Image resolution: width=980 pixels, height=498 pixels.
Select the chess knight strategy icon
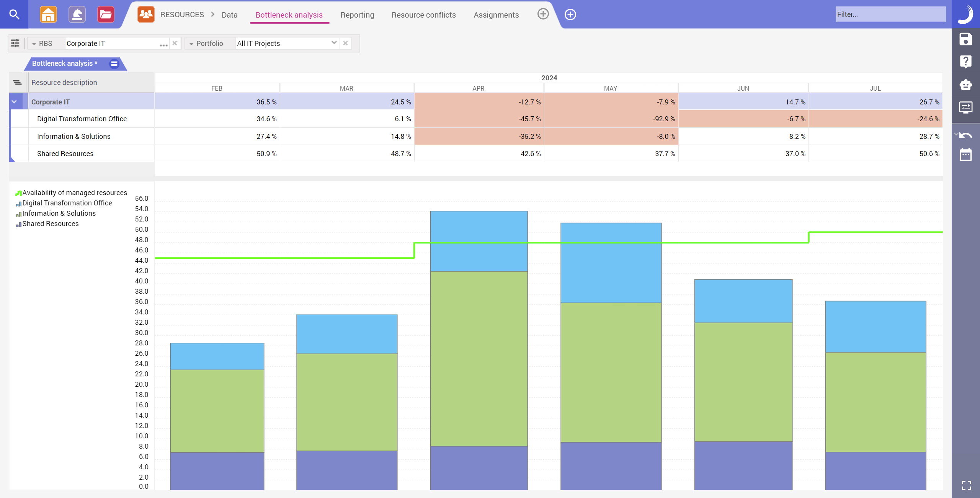point(77,14)
